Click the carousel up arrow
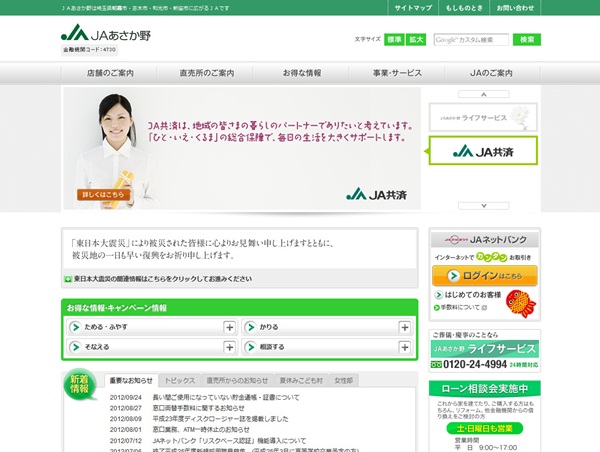 coord(484,94)
